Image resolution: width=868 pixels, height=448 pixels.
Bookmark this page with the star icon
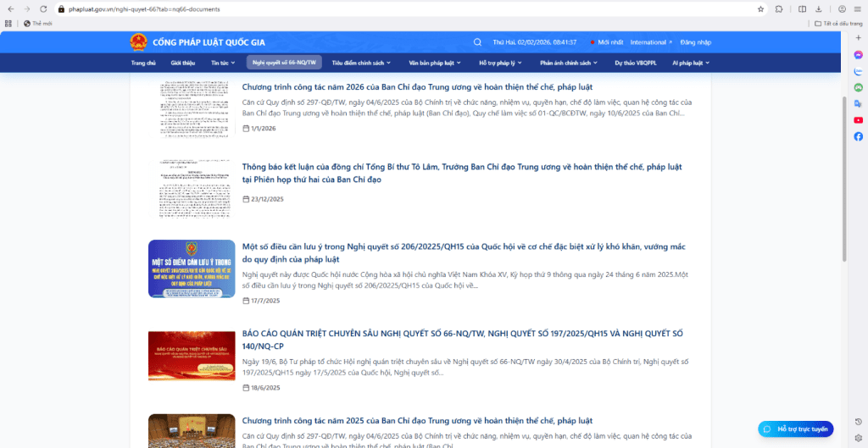760,8
